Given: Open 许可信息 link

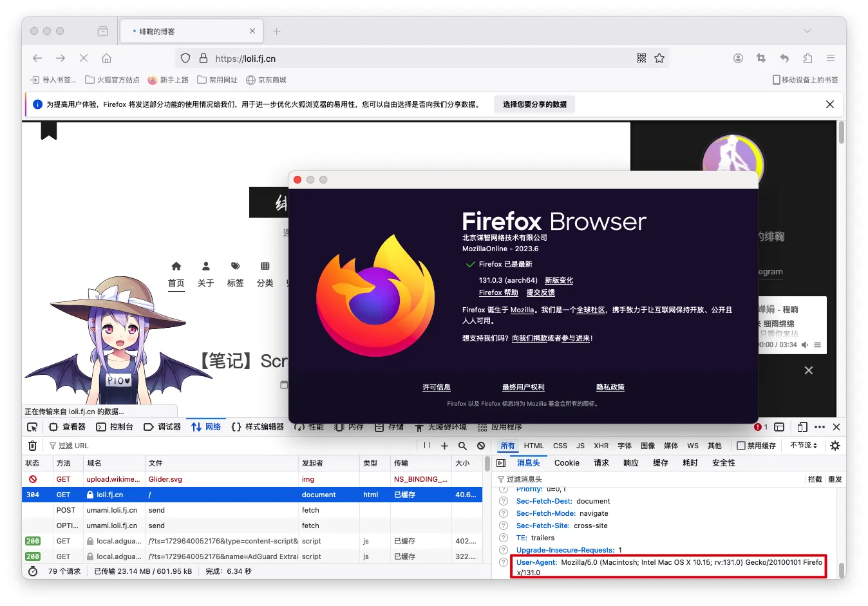Looking at the screenshot, I should pyautogui.click(x=437, y=387).
